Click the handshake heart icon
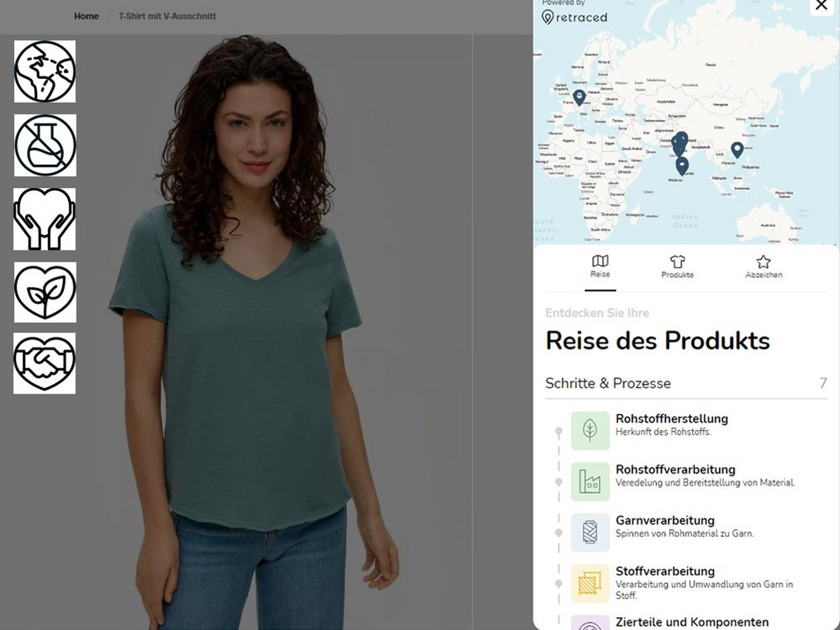 44,363
